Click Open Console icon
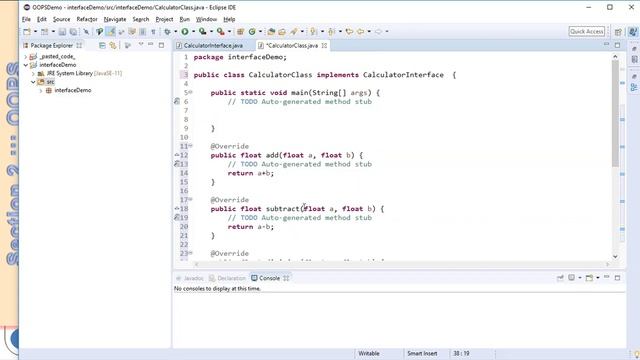This screenshot has width=640, height=360. 589,278
